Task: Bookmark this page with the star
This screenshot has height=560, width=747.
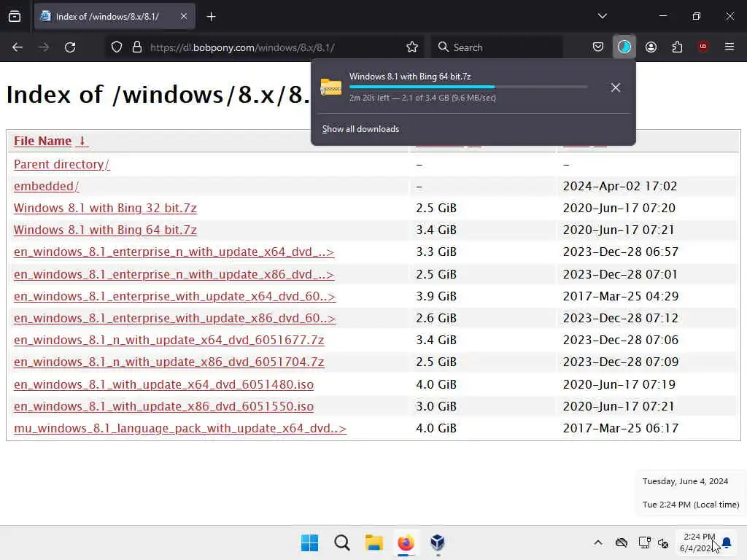Action: pyautogui.click(x=412, y=47)
